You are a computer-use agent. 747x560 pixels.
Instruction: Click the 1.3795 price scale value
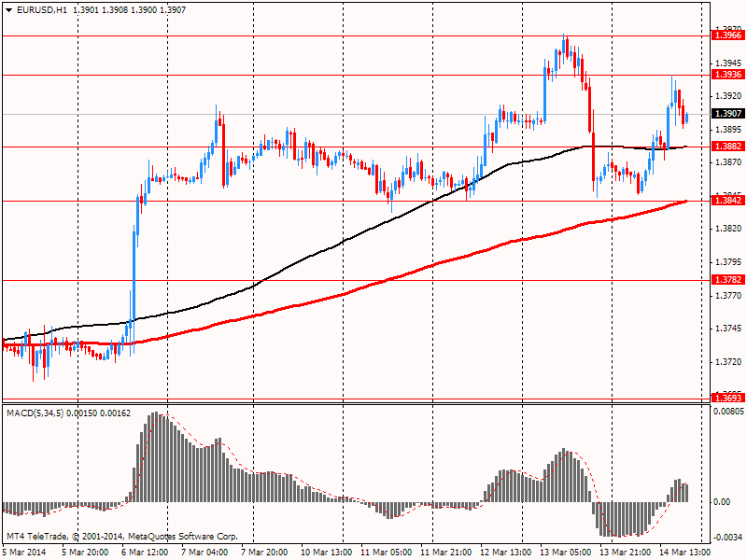[729, 262]
